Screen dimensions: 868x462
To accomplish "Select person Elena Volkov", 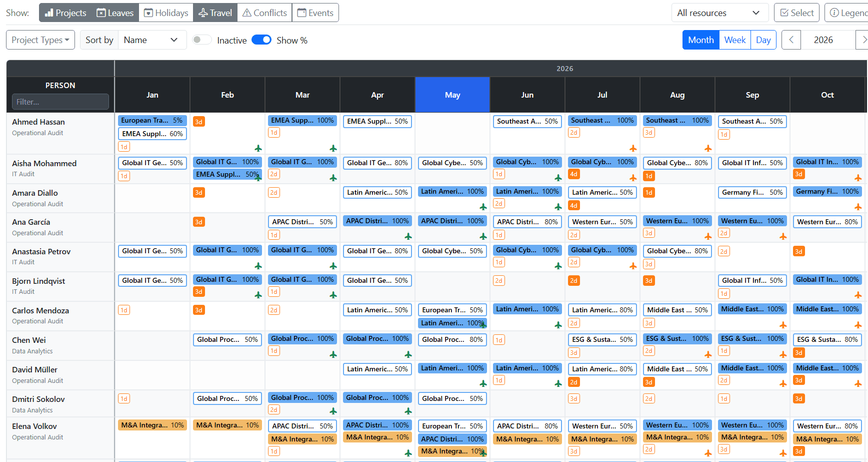I will 34,426.
